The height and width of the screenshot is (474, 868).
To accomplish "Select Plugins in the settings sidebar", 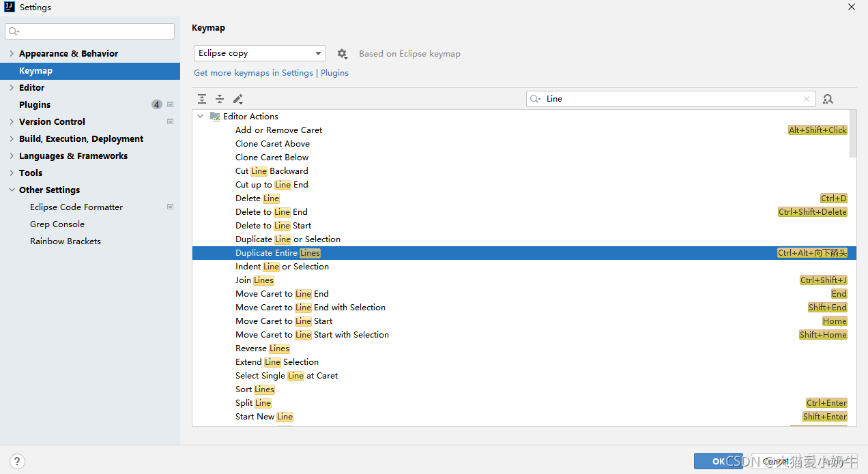I will pos(35,104).
